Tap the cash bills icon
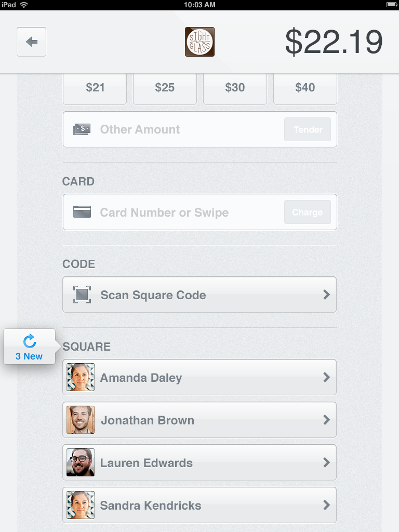Screen dimensions: 399x532 (x=82, y=129)
